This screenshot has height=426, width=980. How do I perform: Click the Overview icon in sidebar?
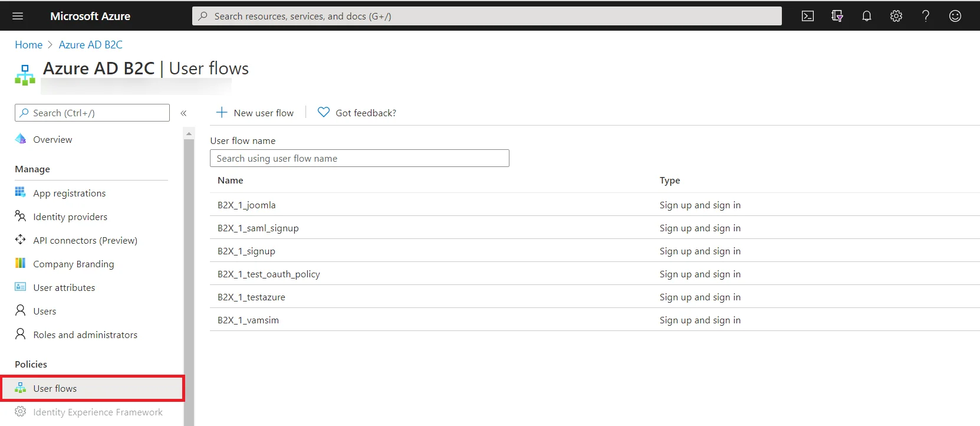pos(21,139)
